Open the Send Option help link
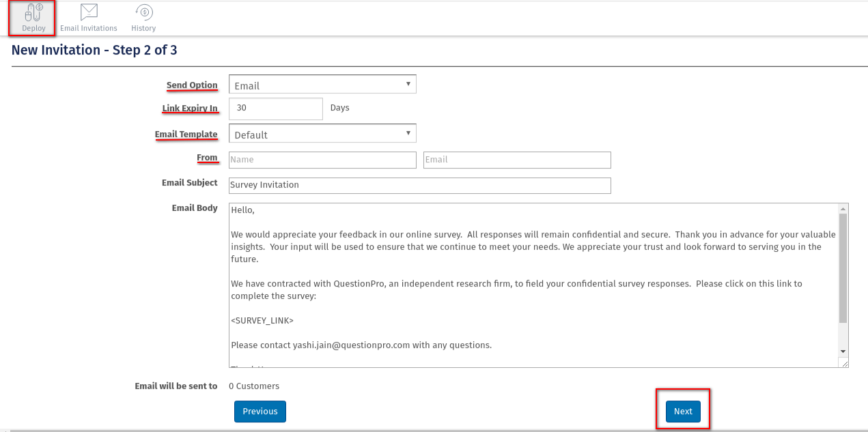868x432 pixels. 192,85
